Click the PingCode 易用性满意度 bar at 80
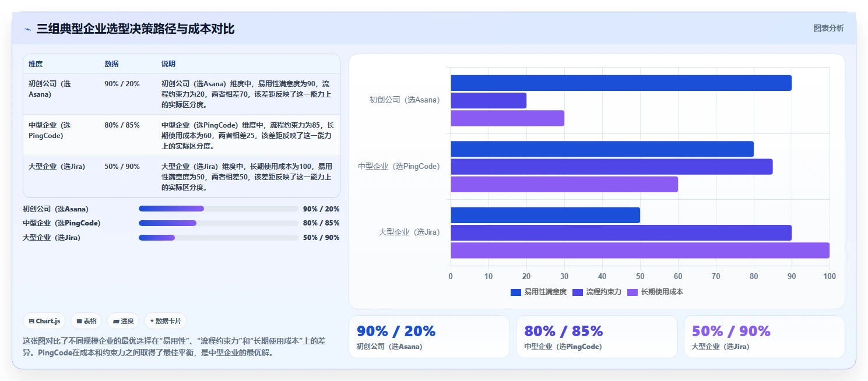868x381 pixels. pyautogui.click(x=602, y=149)
